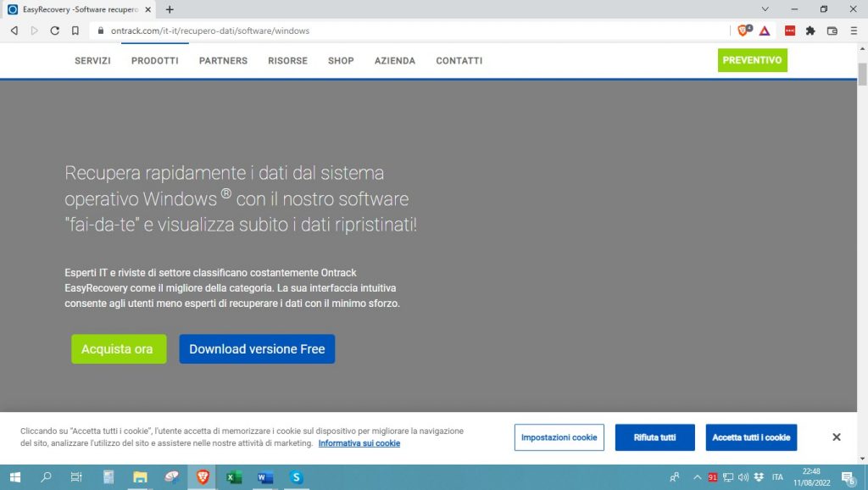Go back with the back arrow
868x490 pixels.
point(14,31)
